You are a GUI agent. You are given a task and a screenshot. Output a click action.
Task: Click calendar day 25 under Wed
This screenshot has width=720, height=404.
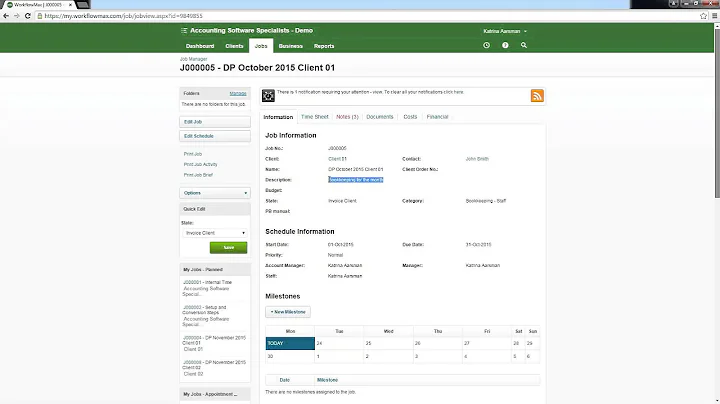[x=388, y=343]
